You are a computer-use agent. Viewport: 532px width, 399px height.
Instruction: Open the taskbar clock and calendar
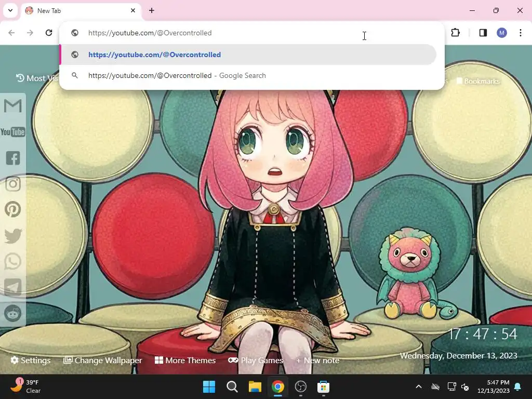494,387
